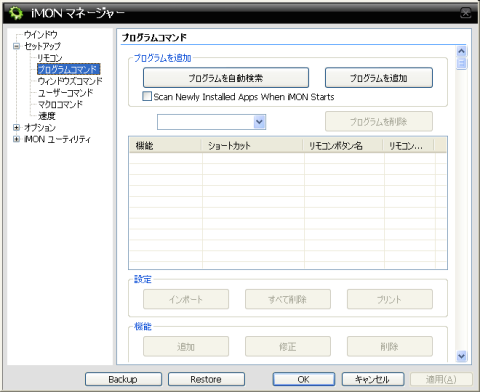Collapse the セットアップ tree node
The image size is (480, 392).
tap(16, 46)
